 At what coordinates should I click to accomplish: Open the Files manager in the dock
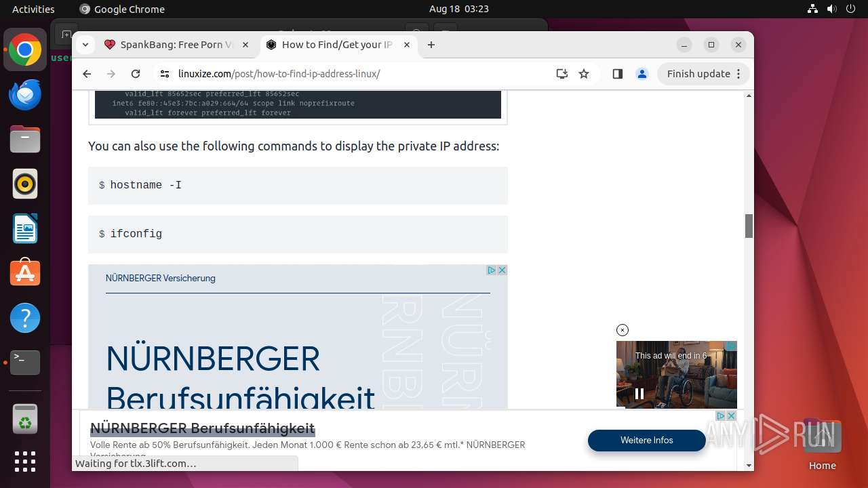pos(25,140)
